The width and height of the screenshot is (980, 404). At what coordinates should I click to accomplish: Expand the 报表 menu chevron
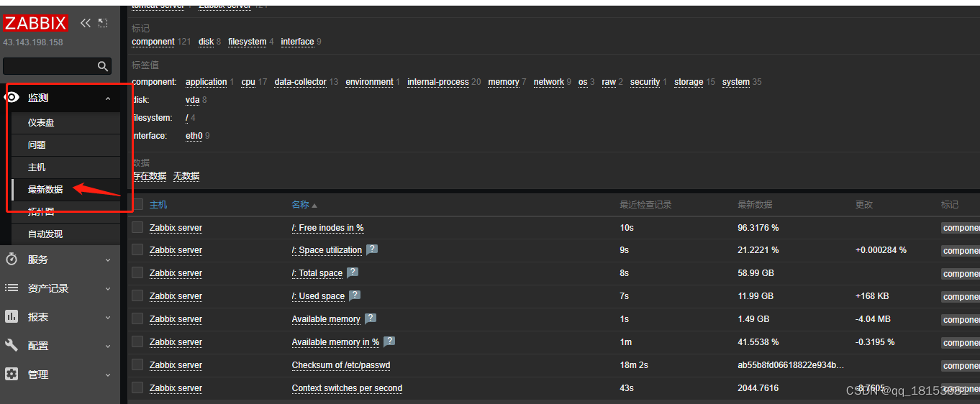point(108,318)
